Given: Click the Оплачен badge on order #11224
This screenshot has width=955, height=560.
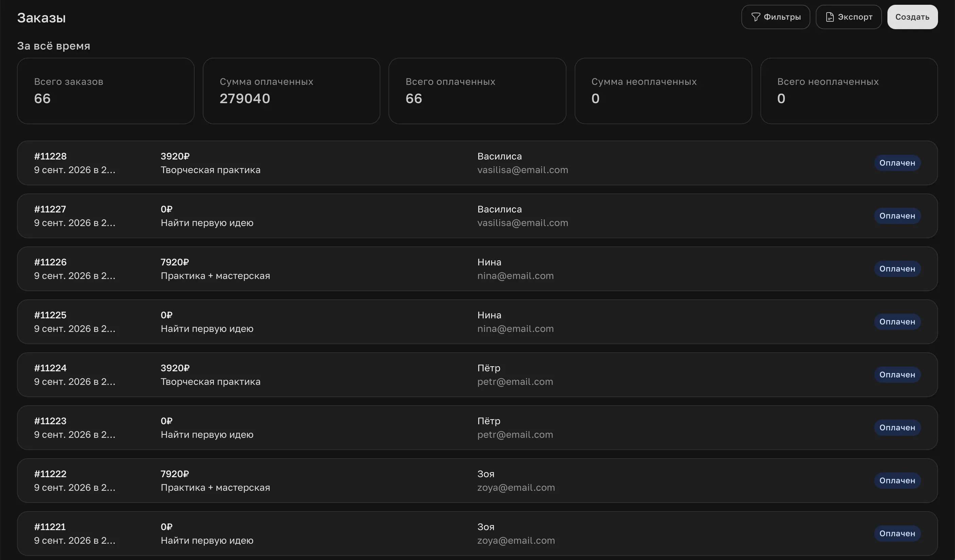Looking at the screenshot, I should pyautogui.click(x=897, y=375).
